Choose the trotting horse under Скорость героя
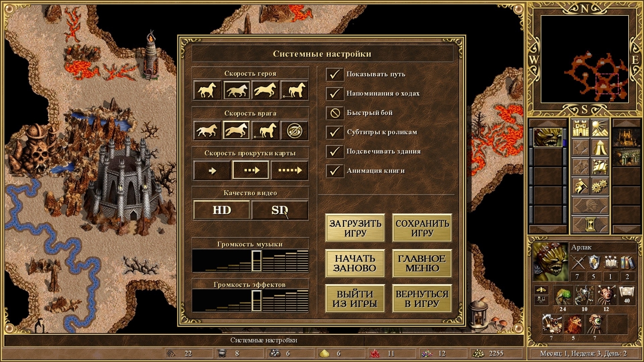Screen dimensions: 644x362 (236, 90)
